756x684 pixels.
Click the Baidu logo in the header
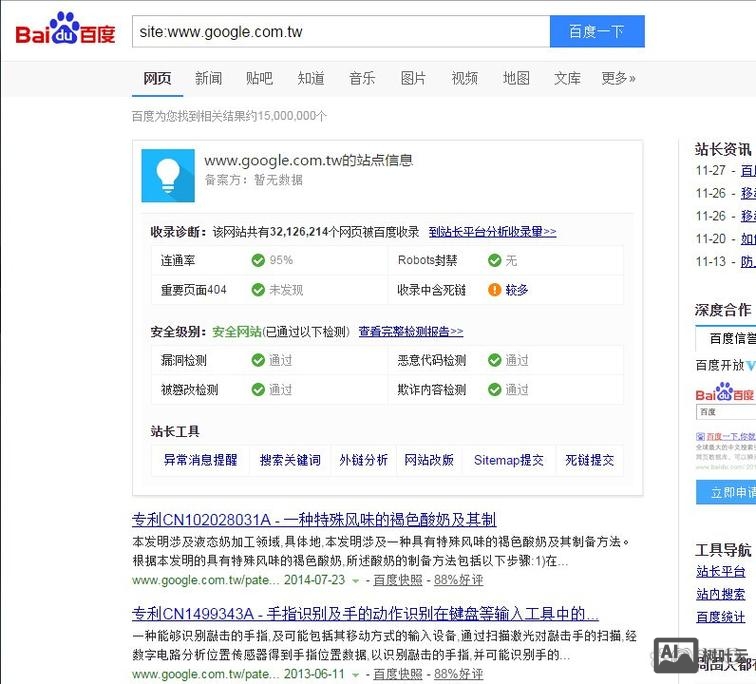[x=65, y=28]
